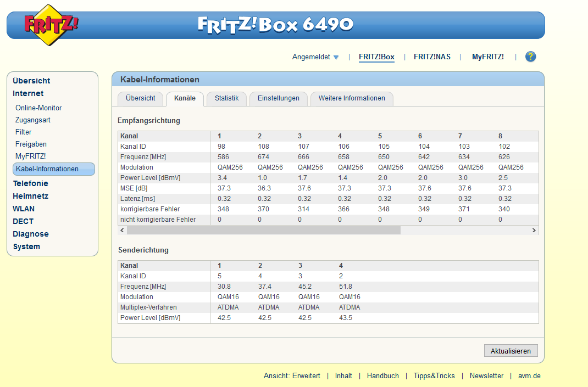Click the Handbuch footer link
The height and width of the screenshot is (387, 588).
click(382, 376)
